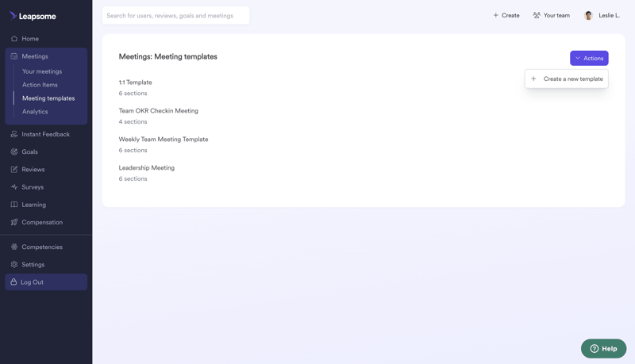Click the Goals target icon

coord(14,151)
